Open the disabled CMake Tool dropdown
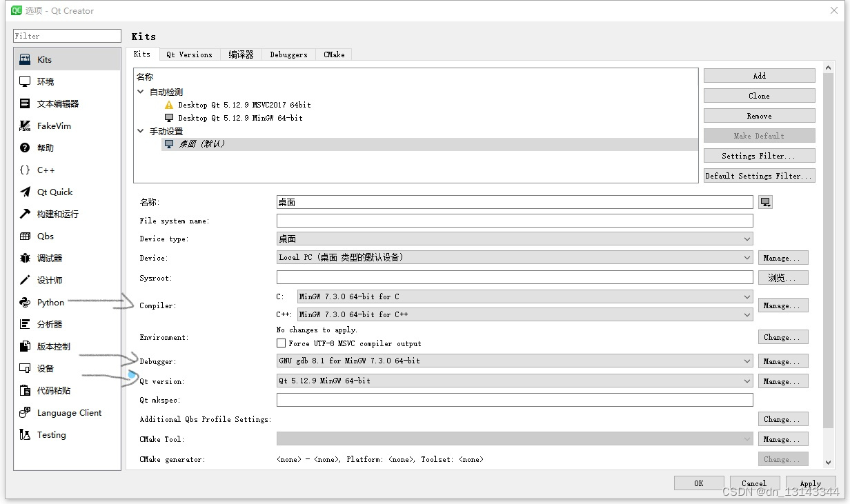850x504 pixels. [x=515, y=439]
